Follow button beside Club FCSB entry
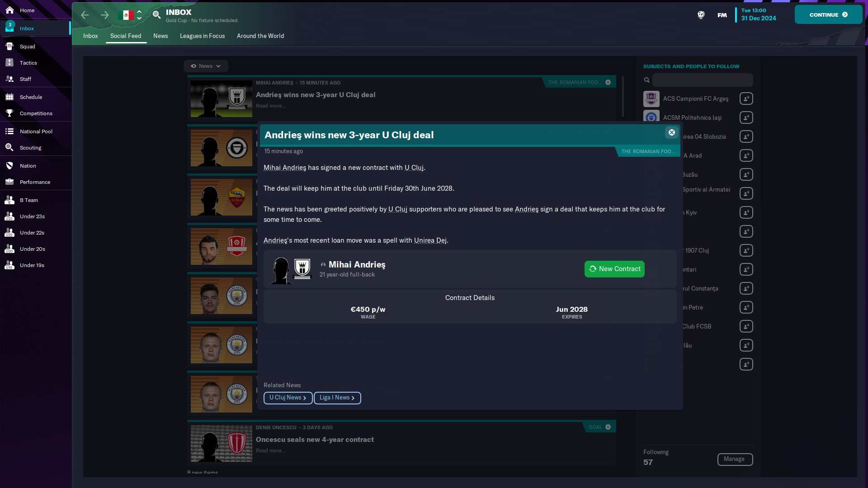The height and width of the screenshot is (488, 868). coord(746,326)
